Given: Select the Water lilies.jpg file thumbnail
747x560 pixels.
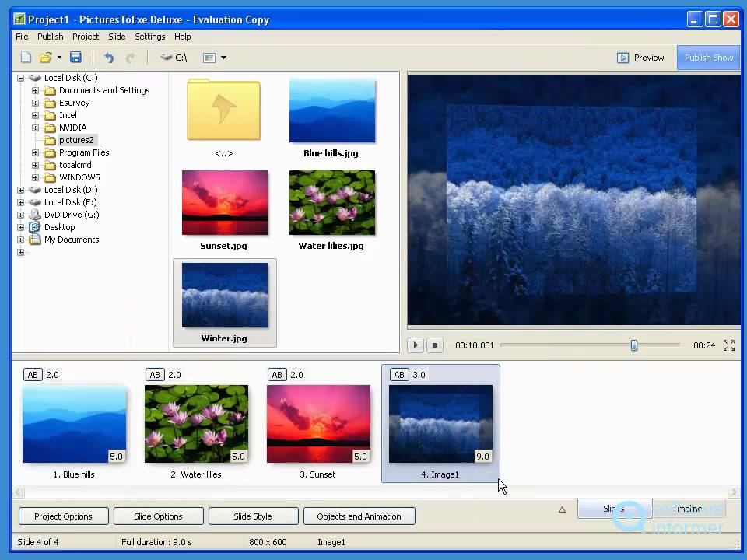Looking at the screenshot, I should [332, 202].
